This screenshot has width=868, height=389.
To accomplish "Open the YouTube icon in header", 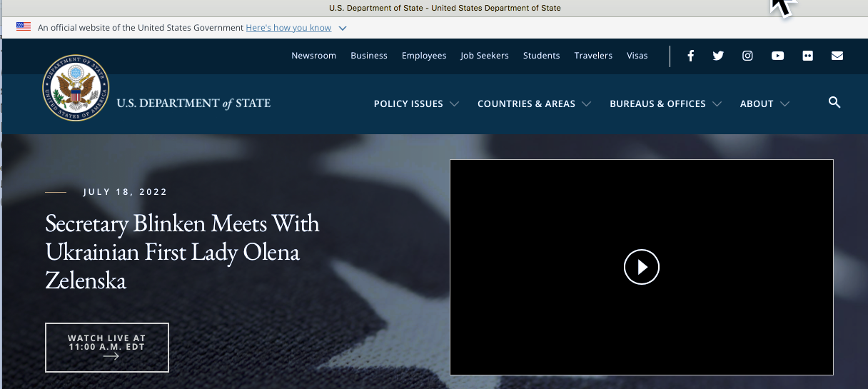I will (x=777, y=56).
